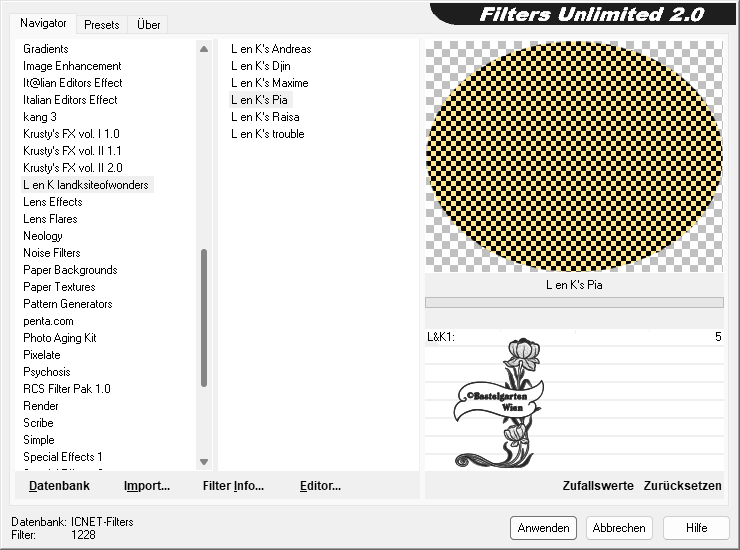This screenshot has height=550, width=740.
Task: Select Render category
Action: (41, 406)
